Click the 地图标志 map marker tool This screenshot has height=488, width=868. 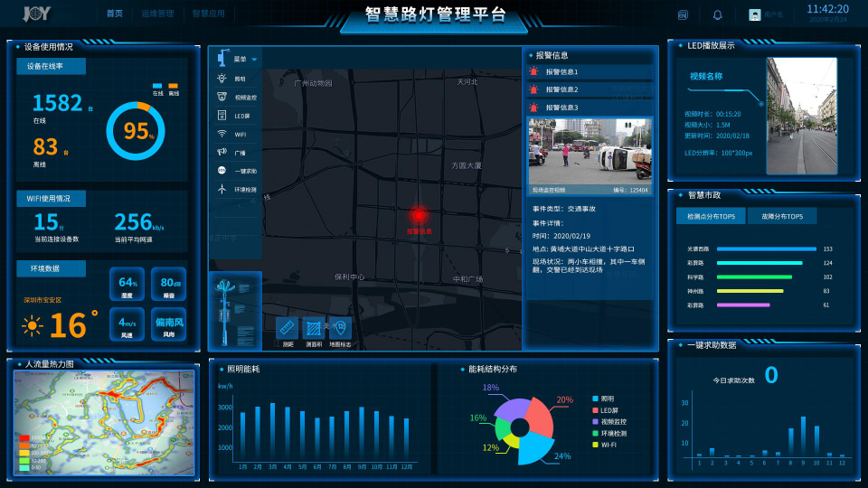(x=340, y=329)
